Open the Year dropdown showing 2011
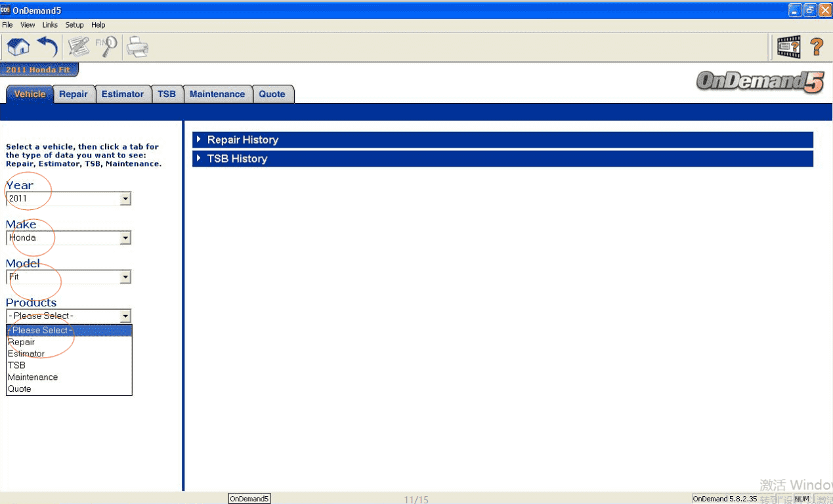 click(69, 198)
